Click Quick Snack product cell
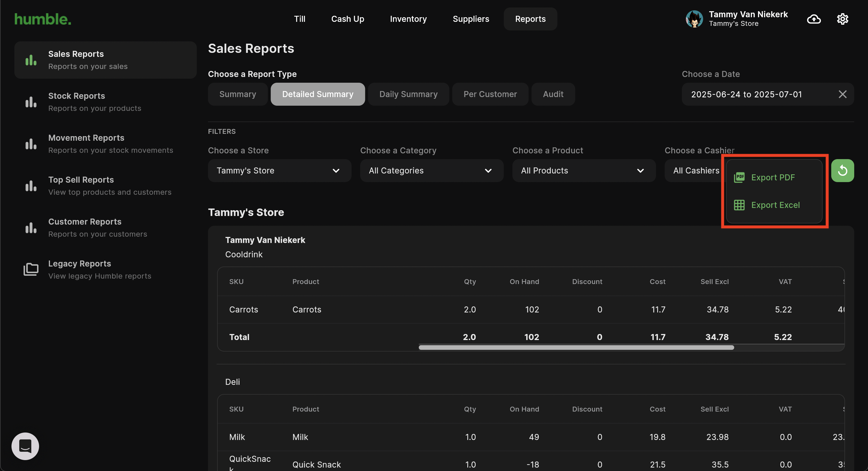Image resolution: width=868 pixels, height=471 pixels. click(x=317, y=465)
